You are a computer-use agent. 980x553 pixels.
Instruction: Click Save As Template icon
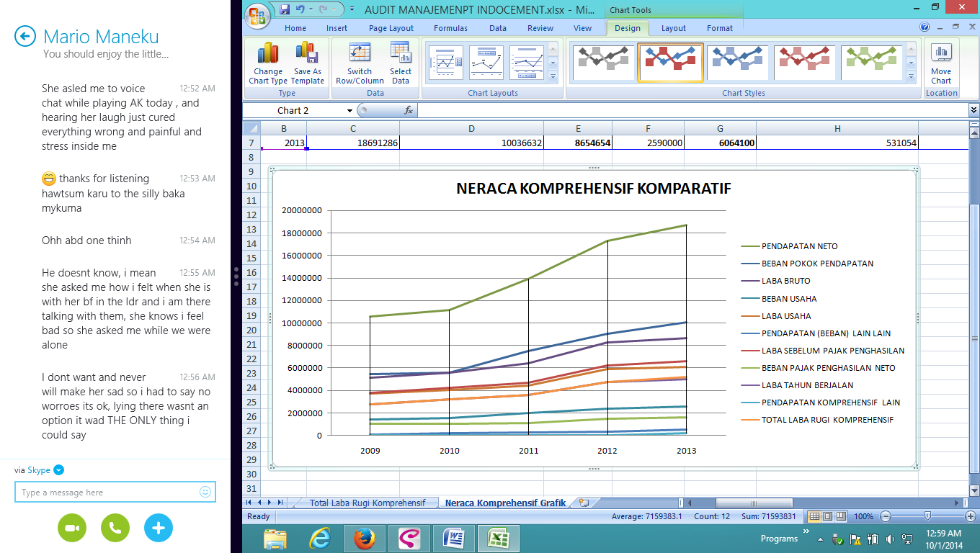pyautogui.click(x=308, y=63)
